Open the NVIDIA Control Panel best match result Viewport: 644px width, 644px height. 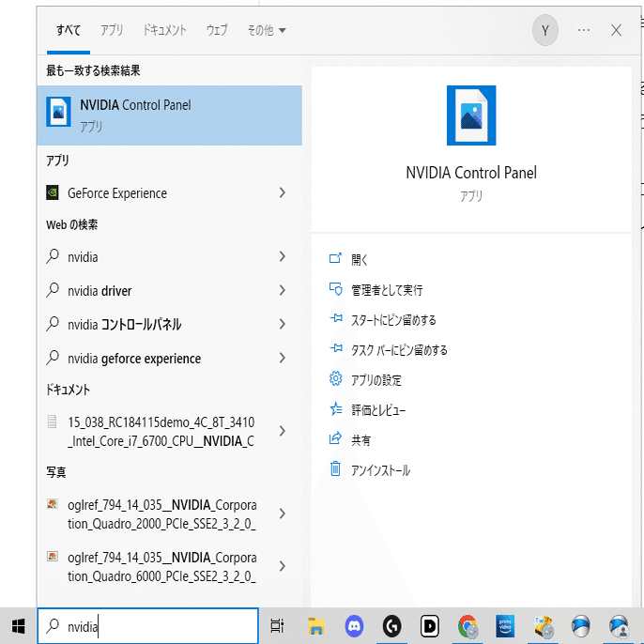[x=169, y=115]
